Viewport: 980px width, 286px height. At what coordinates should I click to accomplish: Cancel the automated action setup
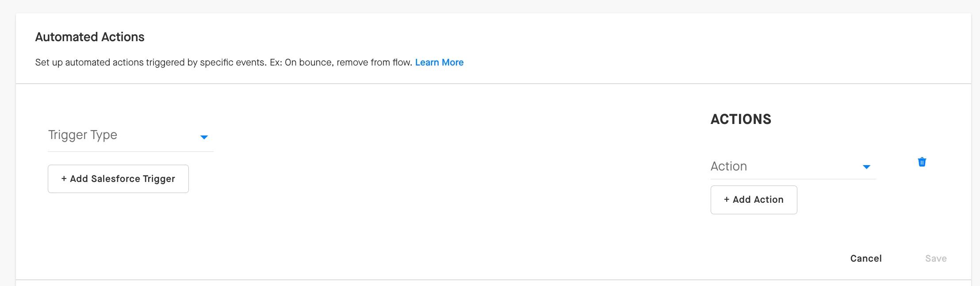(866, 259)
